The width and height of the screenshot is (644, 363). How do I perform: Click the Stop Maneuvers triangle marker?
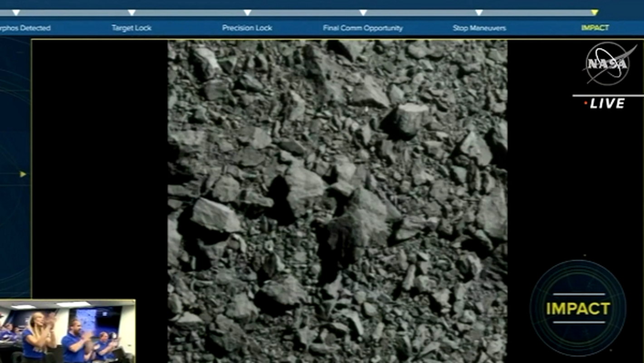[479, 12]
